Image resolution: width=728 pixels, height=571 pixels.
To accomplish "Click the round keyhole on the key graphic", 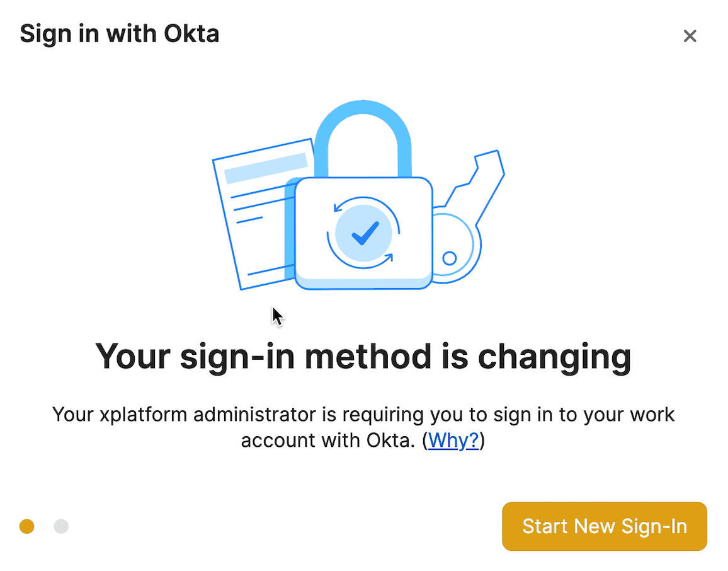I will click(451, 258).
